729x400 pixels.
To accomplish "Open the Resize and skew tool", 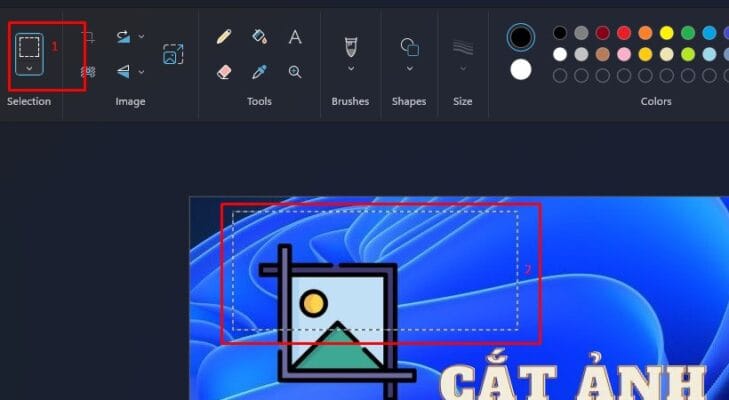I will pyautogui.click(x=173, y=54).
